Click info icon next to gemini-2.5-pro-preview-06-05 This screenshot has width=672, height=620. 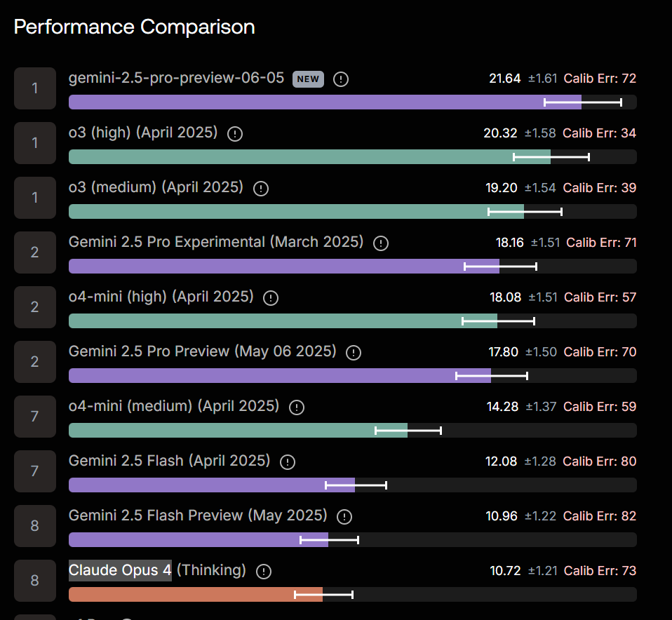(x=341, y=79)
